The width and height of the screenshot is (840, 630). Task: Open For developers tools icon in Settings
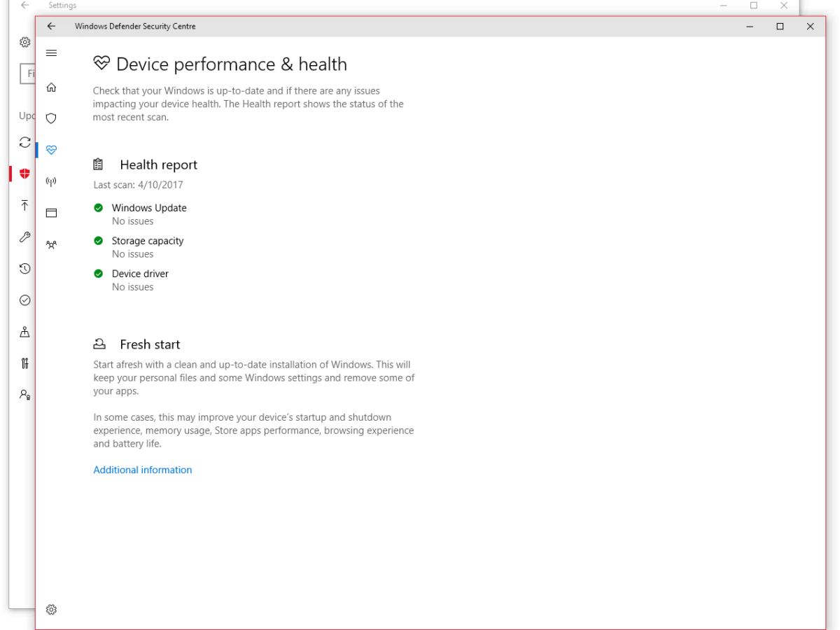25,363
